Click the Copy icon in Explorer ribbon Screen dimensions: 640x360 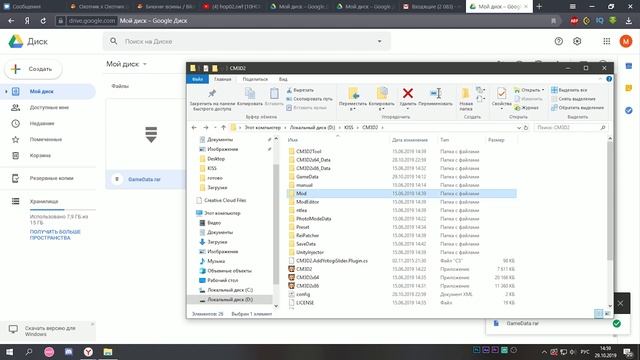[250, 93]
